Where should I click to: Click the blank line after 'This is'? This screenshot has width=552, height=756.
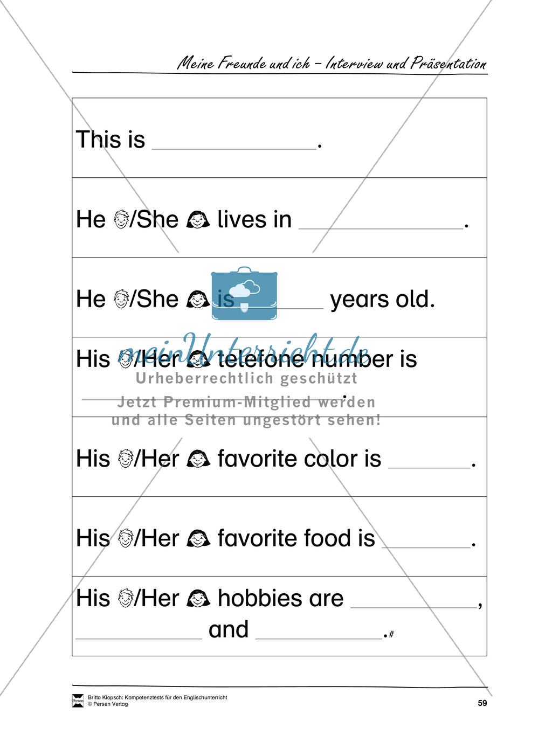(x=234, y=149)
